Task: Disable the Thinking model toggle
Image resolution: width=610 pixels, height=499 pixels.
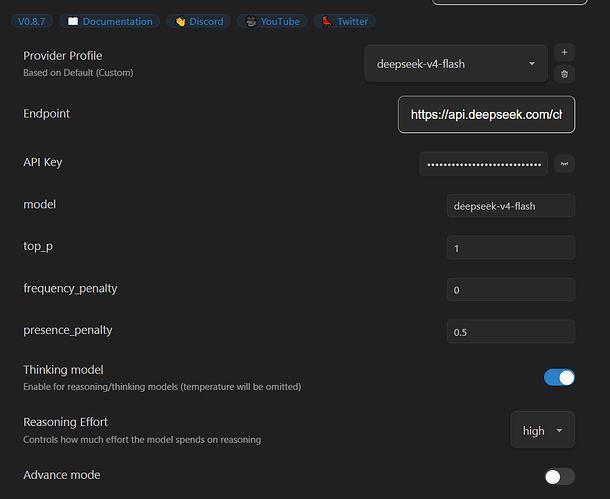Action: (x=559, y=377)
